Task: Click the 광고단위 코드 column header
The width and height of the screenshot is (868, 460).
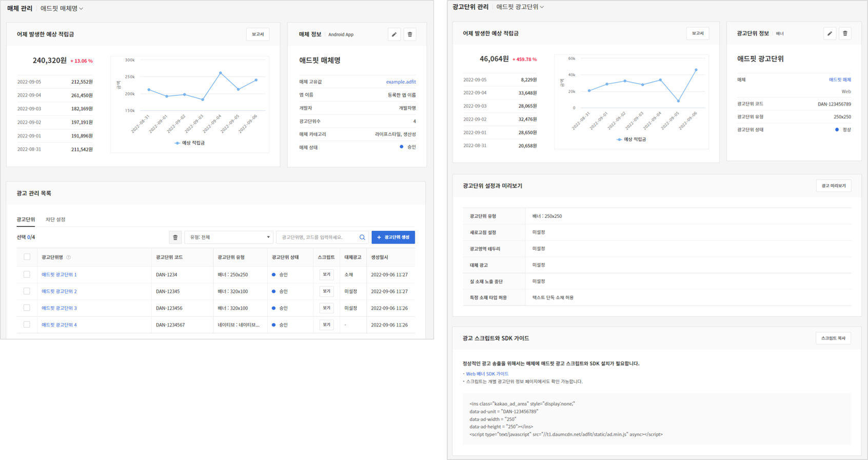Action: [169, 257]
